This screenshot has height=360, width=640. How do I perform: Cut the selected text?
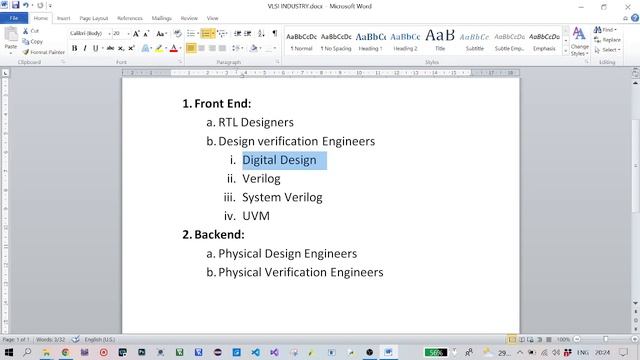pos(31,31)
